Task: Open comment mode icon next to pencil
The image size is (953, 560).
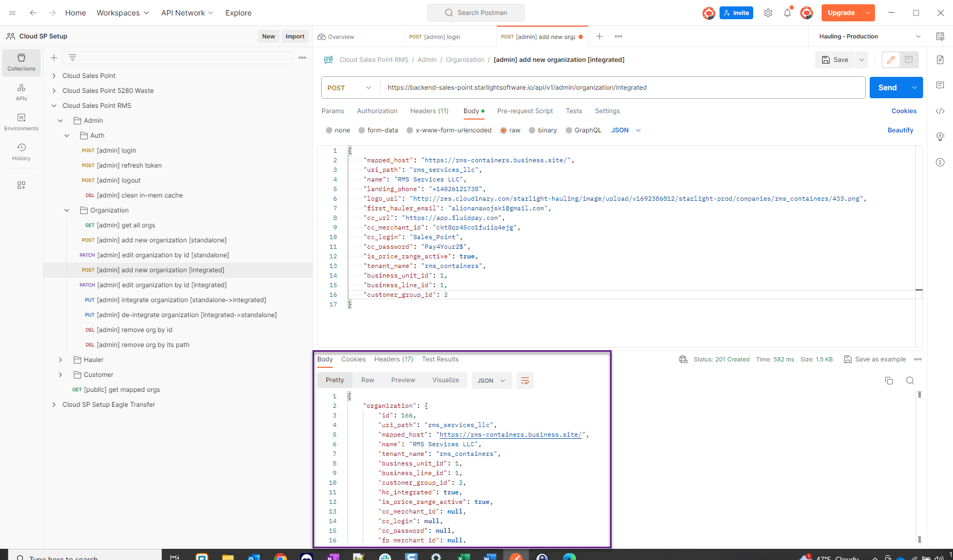Action: (x=909, y=60)
